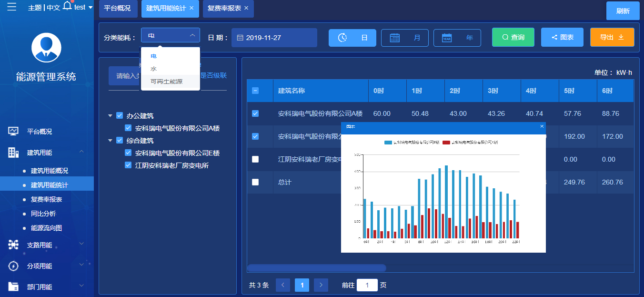Click the table horizontal scrollbar thumb
644x297 pixels.
pos(317,268)
